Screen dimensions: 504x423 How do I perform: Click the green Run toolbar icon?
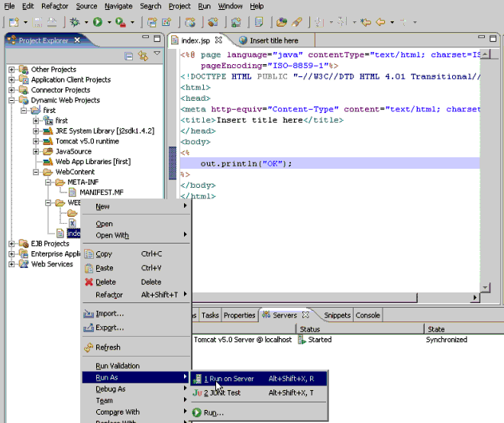pyautogui.click(x=98, y=22)
